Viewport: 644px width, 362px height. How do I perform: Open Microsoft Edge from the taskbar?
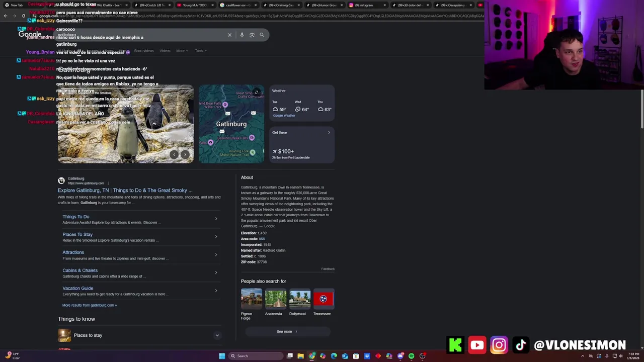(334, 356)
